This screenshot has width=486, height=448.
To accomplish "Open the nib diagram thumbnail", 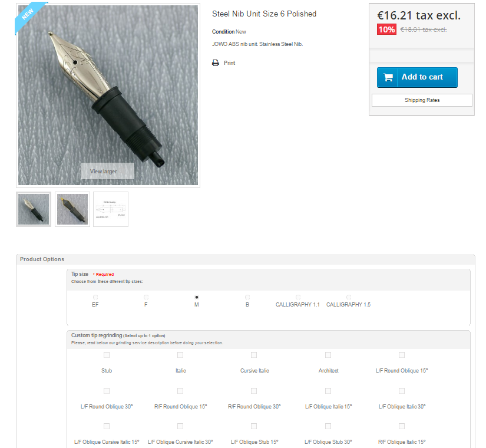I will pos(111,209).
